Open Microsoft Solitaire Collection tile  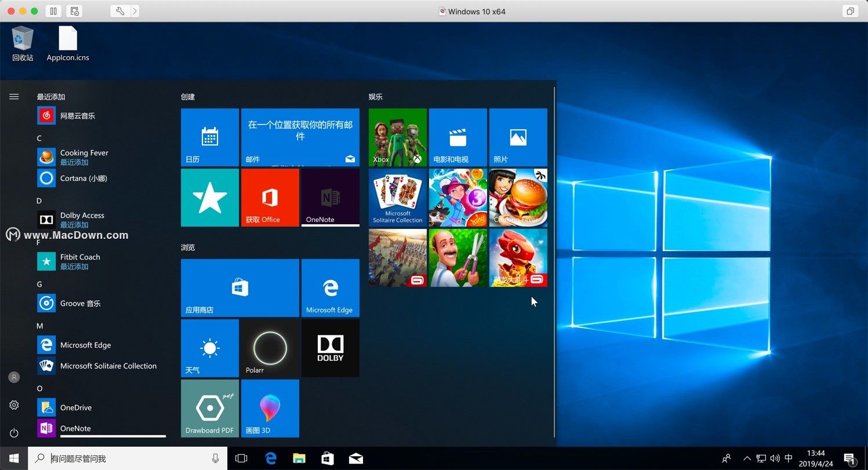pos(397,198)
